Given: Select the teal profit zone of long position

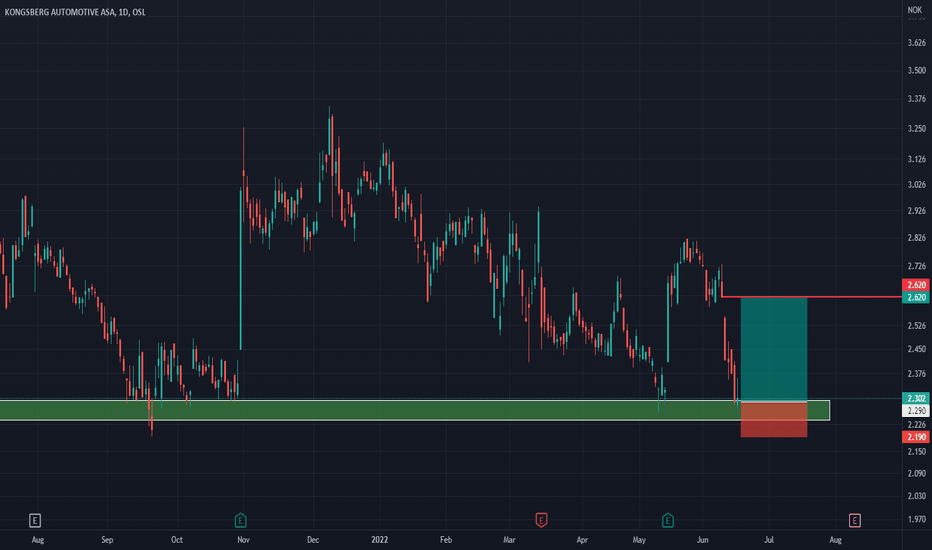Looking at the screenshot, I should 774,349.
